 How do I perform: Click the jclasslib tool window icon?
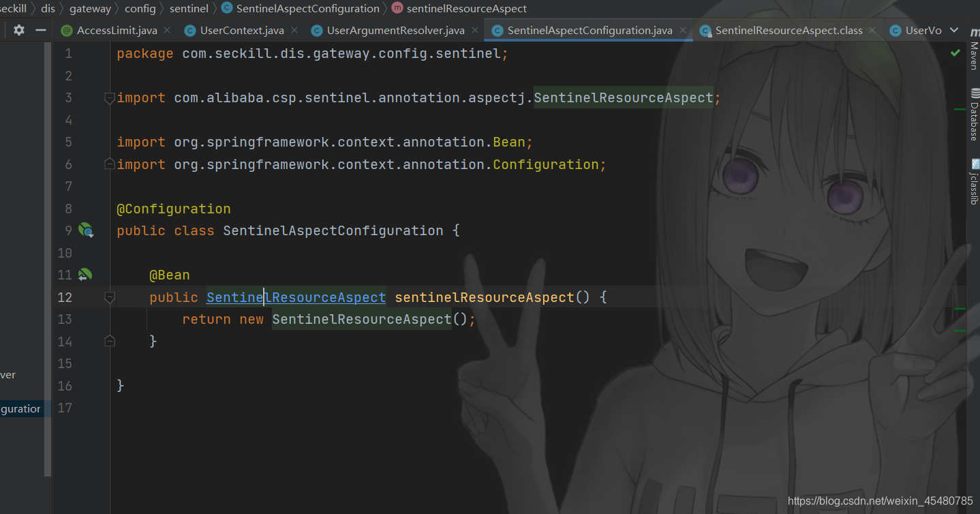(x=975, y=164)
